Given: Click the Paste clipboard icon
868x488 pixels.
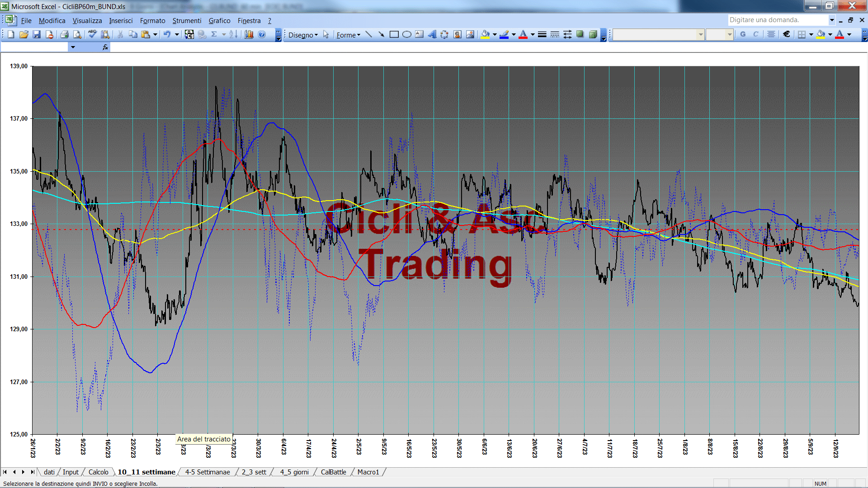Looking at the screenshot, I should coord(146,34).
